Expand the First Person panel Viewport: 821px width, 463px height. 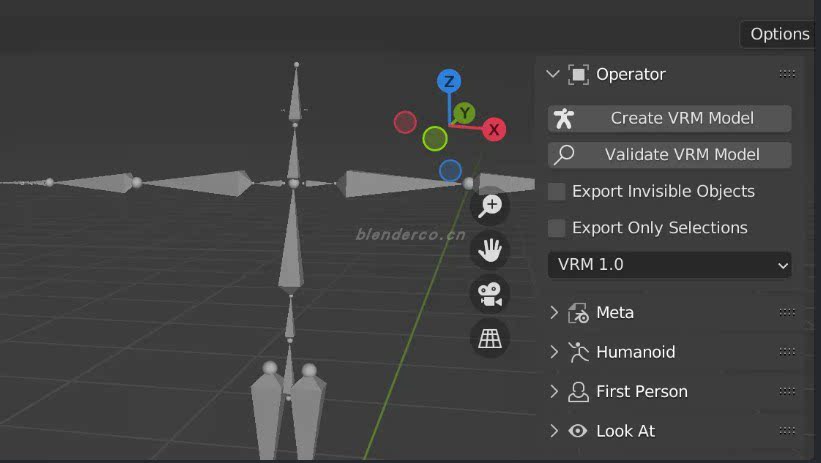[x=554, y=391]
